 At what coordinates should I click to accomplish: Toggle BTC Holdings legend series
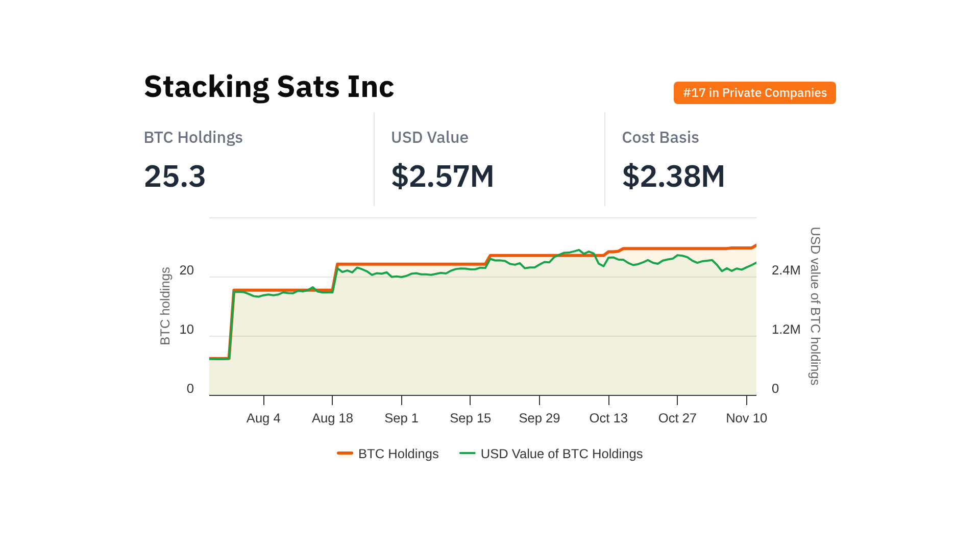[x=398, y=454]
